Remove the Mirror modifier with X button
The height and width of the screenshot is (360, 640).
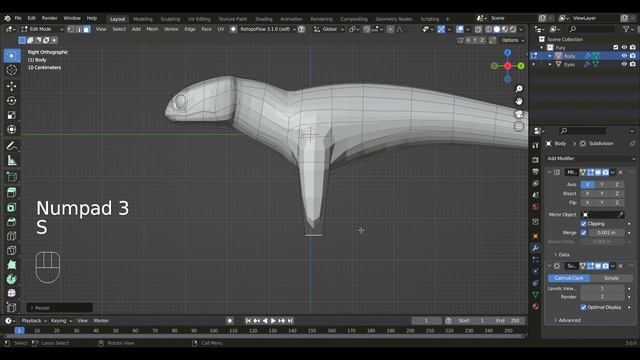click(620, 173)
